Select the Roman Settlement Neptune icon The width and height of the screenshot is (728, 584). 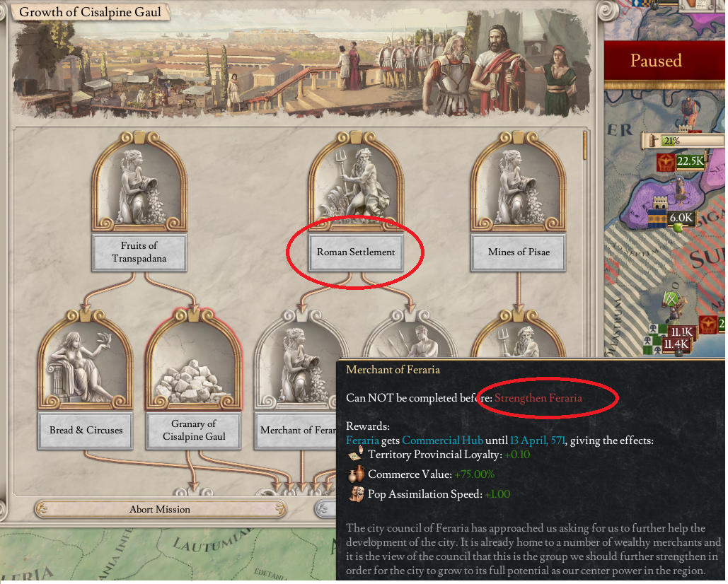[356, 182]
